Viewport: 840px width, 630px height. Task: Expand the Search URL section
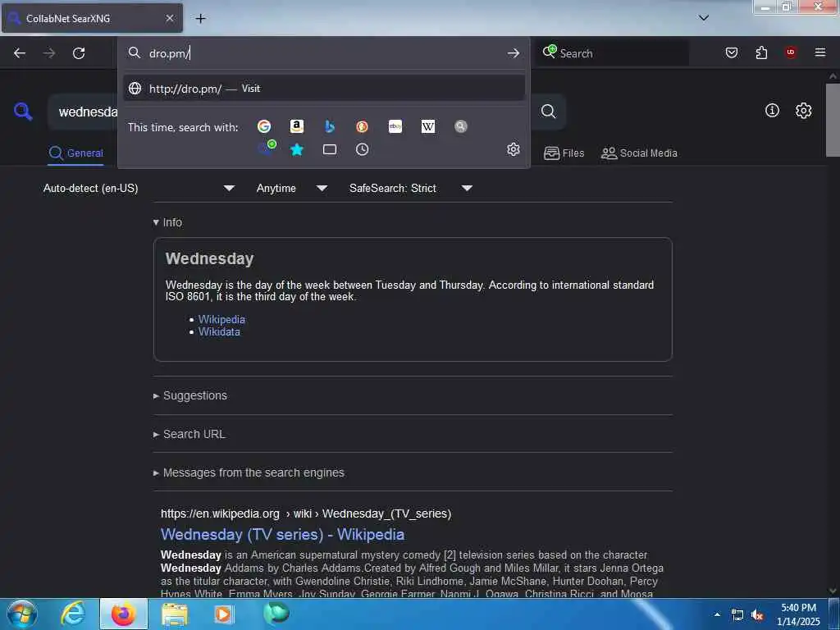click(x=189, y=434)
